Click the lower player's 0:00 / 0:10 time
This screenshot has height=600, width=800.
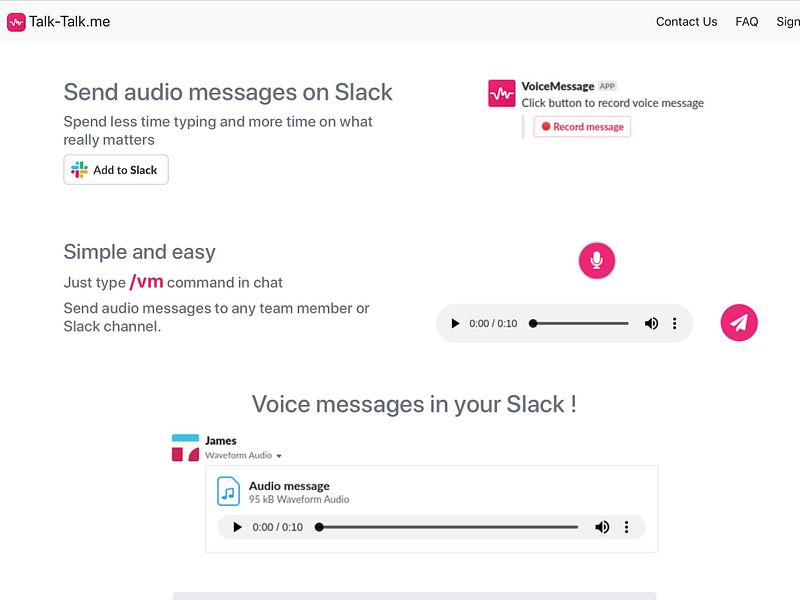(x=278, y=527)
